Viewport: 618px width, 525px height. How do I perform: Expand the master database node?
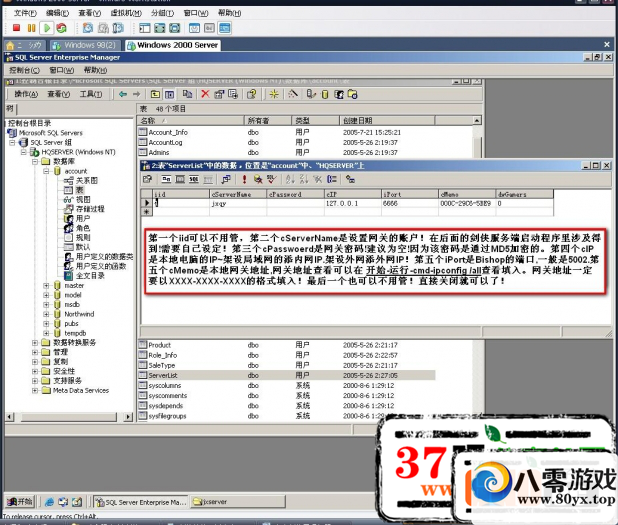click(46, 285)
